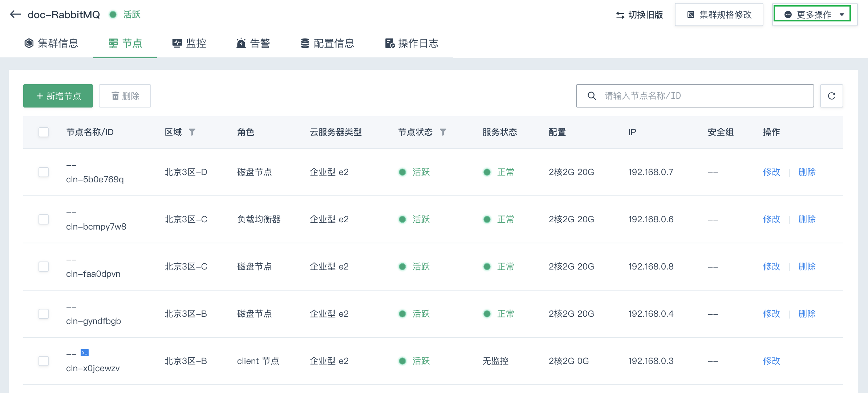This screenshot has width=868, height=393.
Task: Click 修改 for client node 192.168.0.3
Action: click(x=771, y=361)
